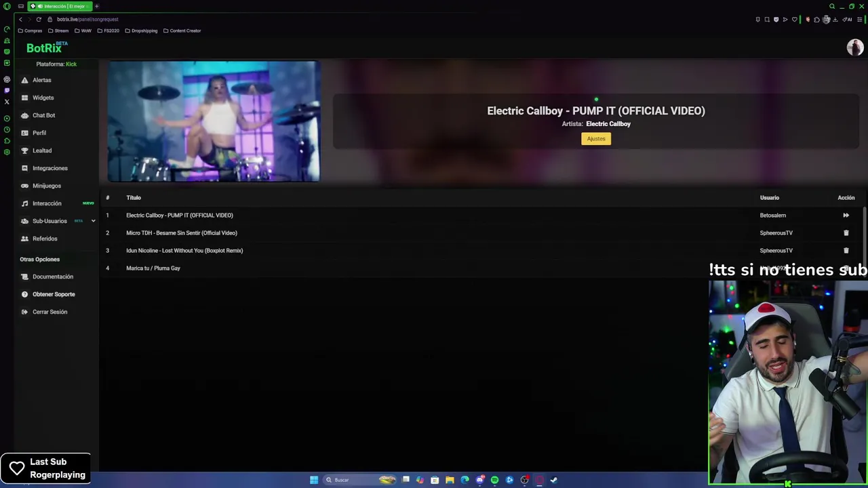Viewport: 868px width, 488px height.
Task: Click the heart bookmark icon in toolbar
Action: [795, 20]
